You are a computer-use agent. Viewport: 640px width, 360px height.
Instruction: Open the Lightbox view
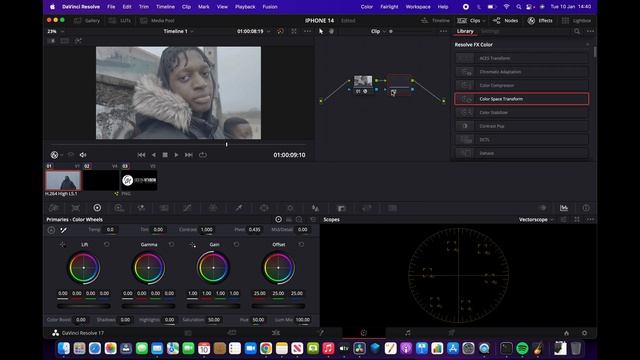[x=576, y=20]
